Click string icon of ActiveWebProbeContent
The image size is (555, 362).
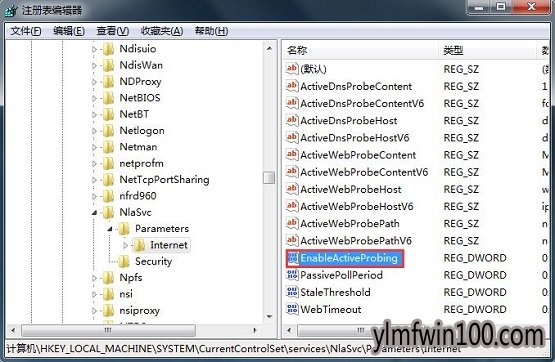292,154
